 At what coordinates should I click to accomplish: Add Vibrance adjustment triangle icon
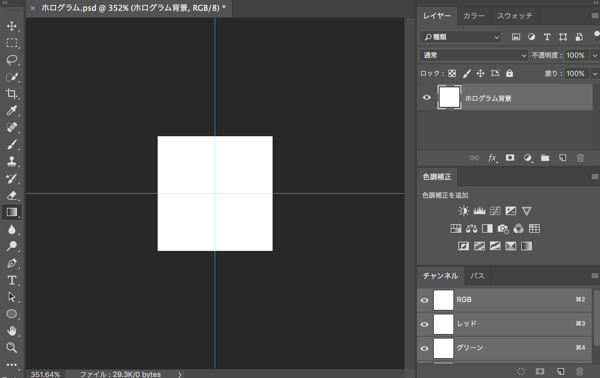(x=527, y=211)
